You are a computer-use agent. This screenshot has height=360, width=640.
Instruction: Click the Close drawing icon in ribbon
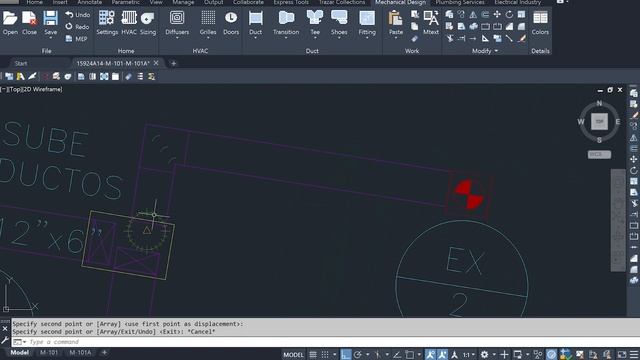point(29,18)
